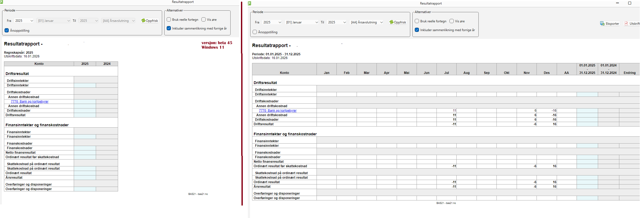Click Konto header in the left report
The width and height of the screenshot is (644, 218).
point(39,64)
